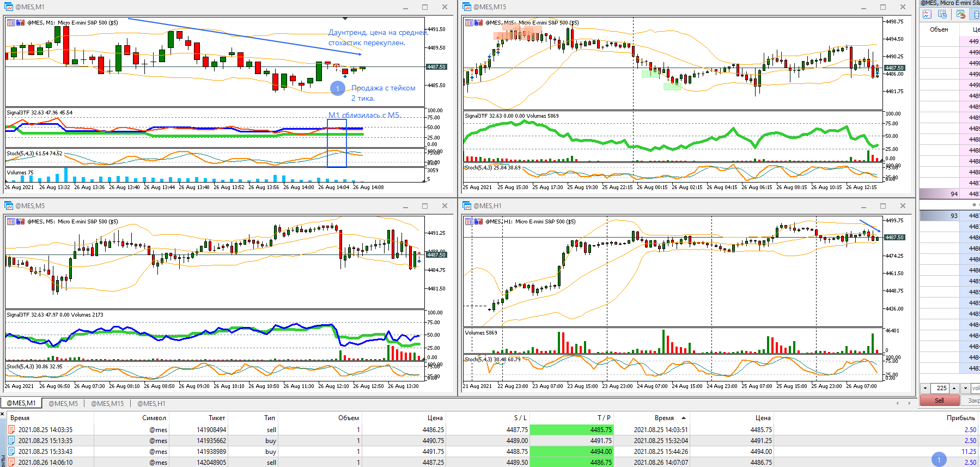
Task: Click the green T/P cell 4494.00
Action: click(x=571, y=451)
